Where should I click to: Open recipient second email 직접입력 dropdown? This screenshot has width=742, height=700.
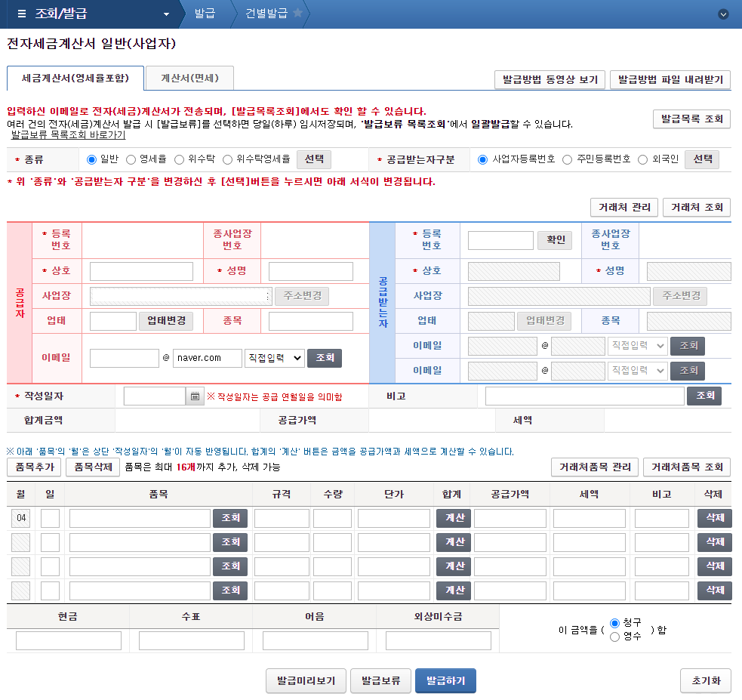pyautogui.click(x=638, y=371)
